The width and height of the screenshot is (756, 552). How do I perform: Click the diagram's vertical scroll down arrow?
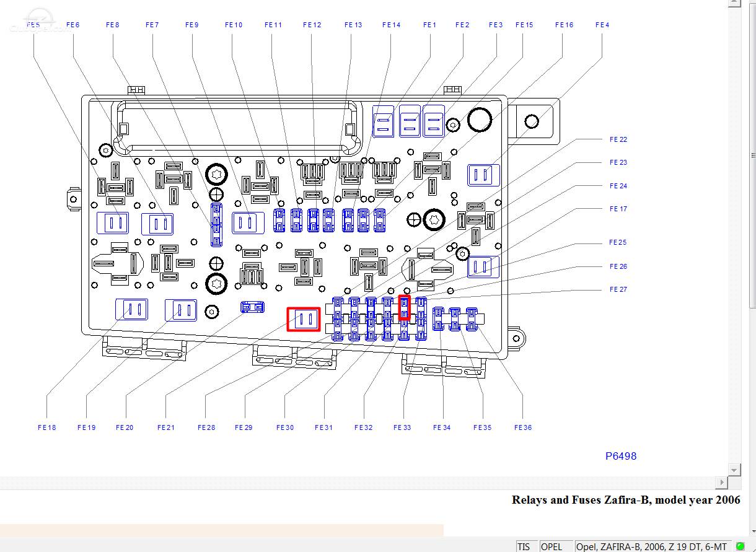(734, 470)
